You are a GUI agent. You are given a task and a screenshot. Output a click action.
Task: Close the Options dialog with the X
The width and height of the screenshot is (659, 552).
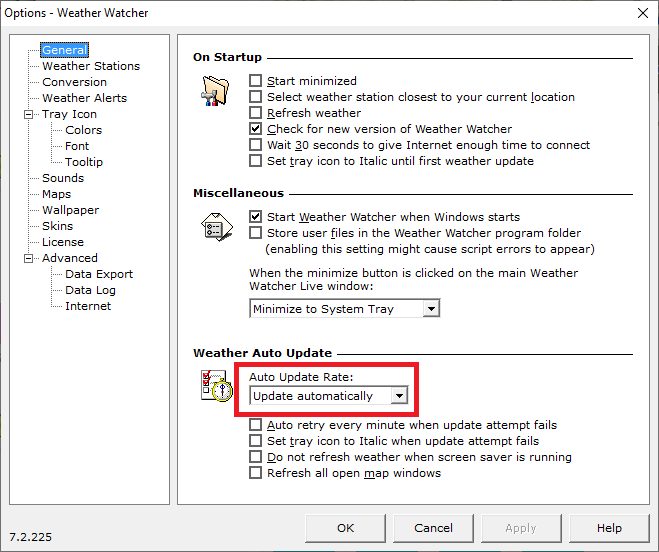point(643,13)
